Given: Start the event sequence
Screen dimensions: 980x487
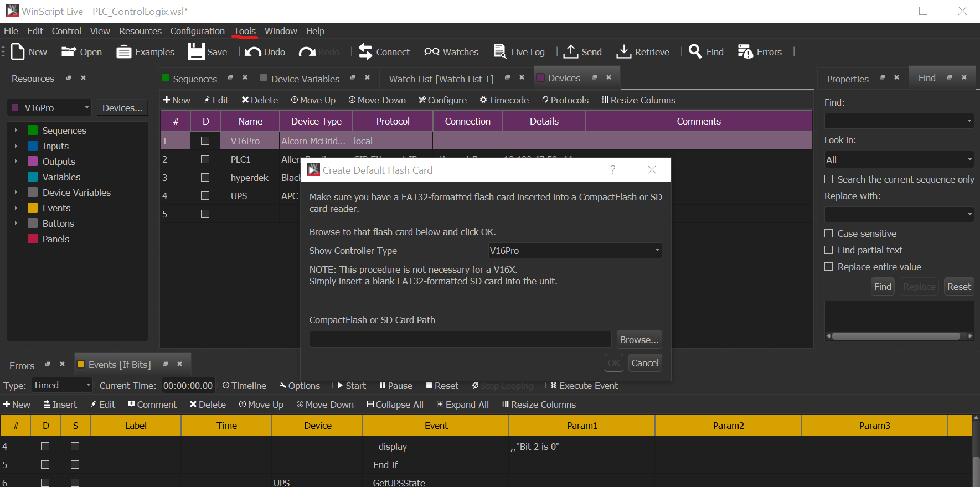Looking at the screenshot, I should coord(352,386).
